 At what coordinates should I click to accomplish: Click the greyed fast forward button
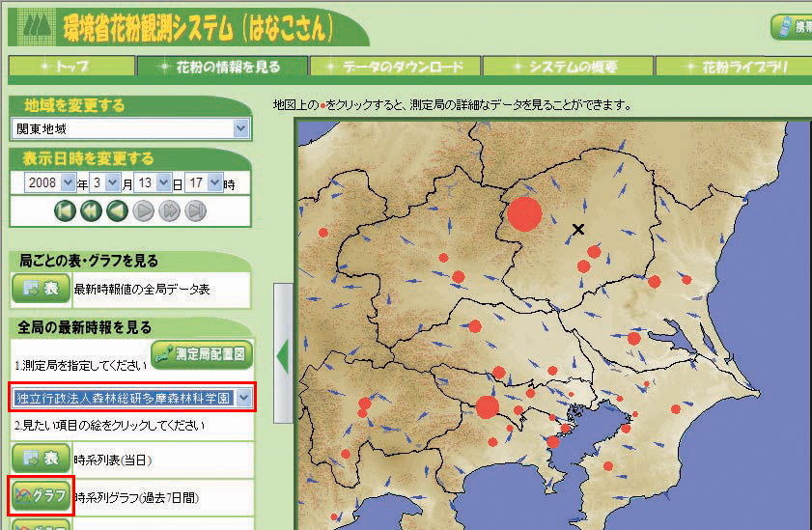(x=169, y=211)
